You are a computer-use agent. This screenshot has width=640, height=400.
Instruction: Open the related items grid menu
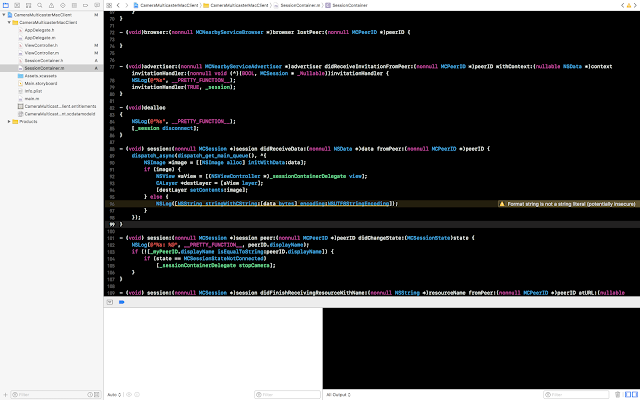point(109,5)
